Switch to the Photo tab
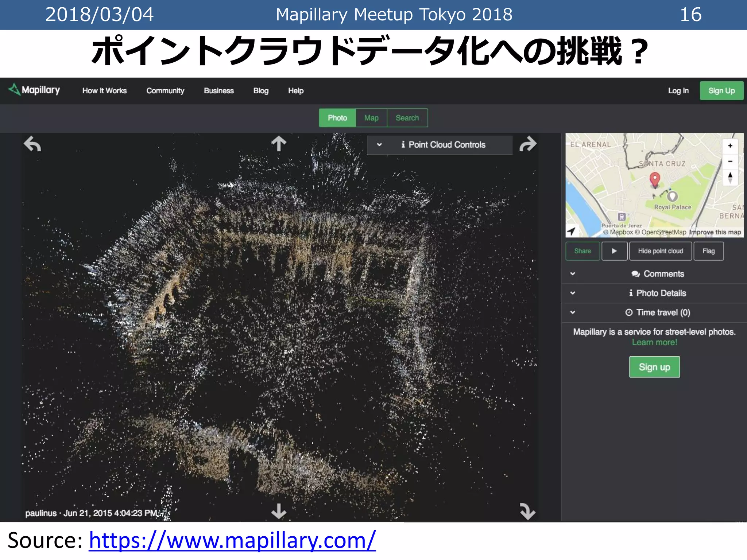This screenshot has width=747, height=560. [337, 118]
